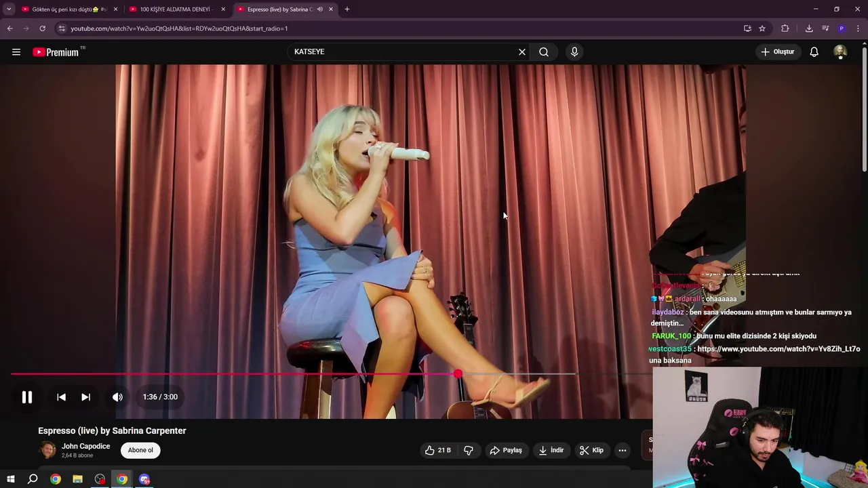Open first Chrome icon in taskbar

pyautogui.click(x=56, y=479)
